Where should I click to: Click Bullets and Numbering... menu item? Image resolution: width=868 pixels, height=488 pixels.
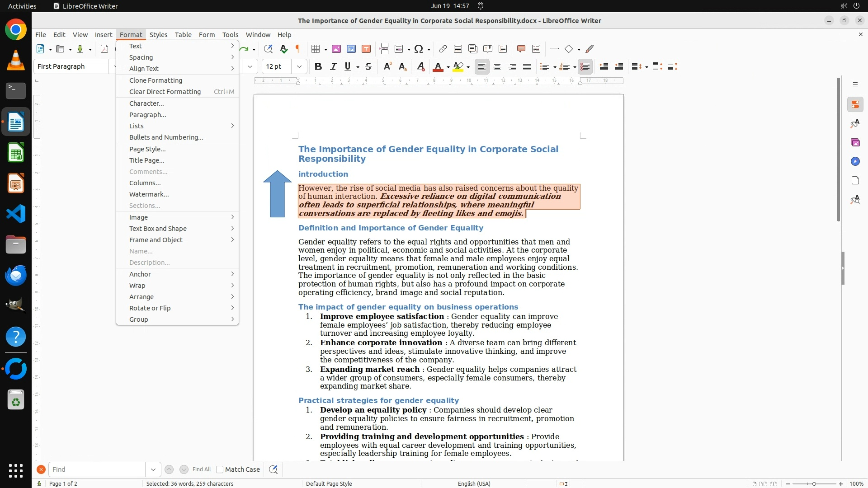pos(166,137)
